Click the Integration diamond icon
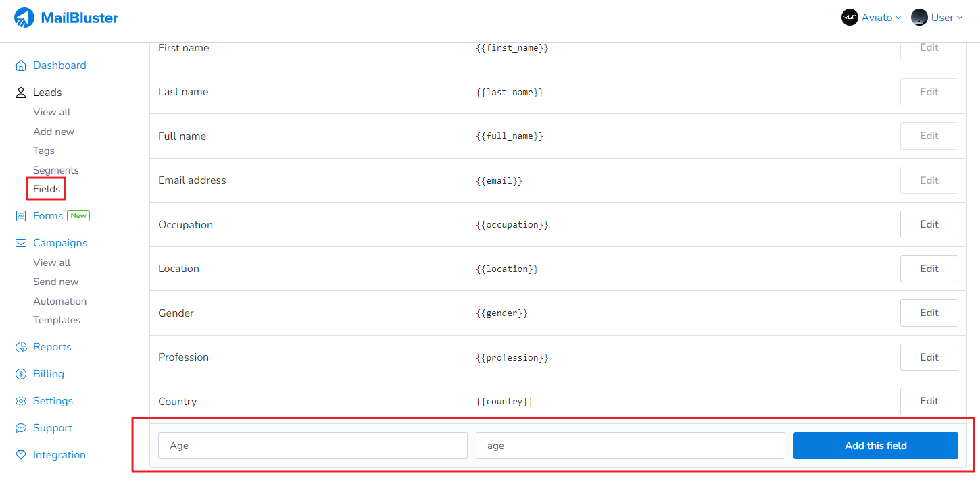980x499 pixels. (21, 455)
